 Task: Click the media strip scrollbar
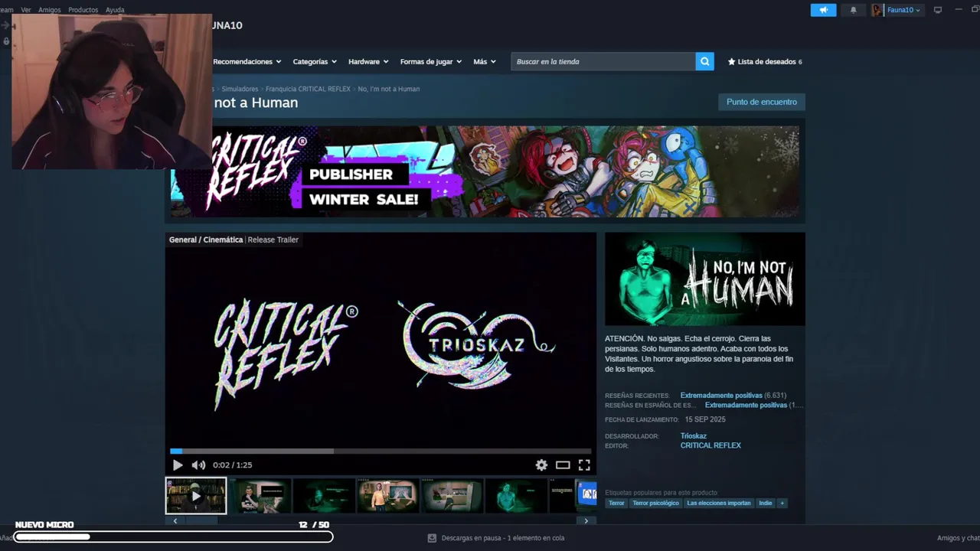[381, 520]
